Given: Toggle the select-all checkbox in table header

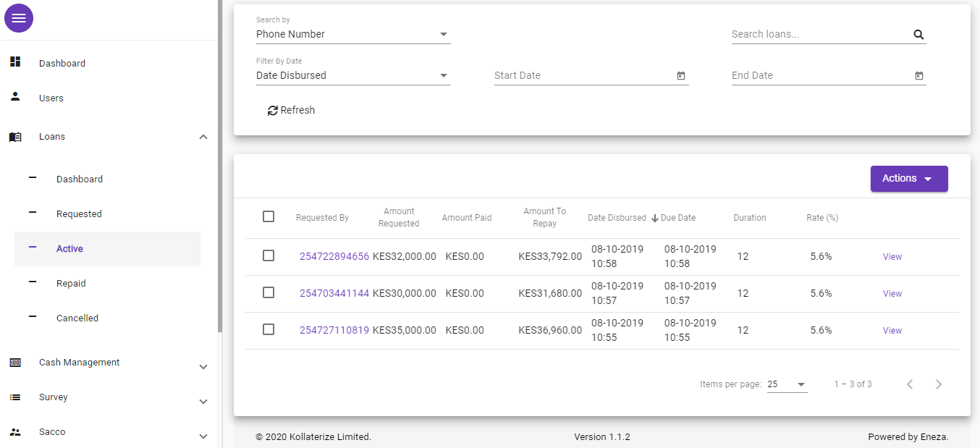Looking at the screenshot, I should [x=269, y=216].
